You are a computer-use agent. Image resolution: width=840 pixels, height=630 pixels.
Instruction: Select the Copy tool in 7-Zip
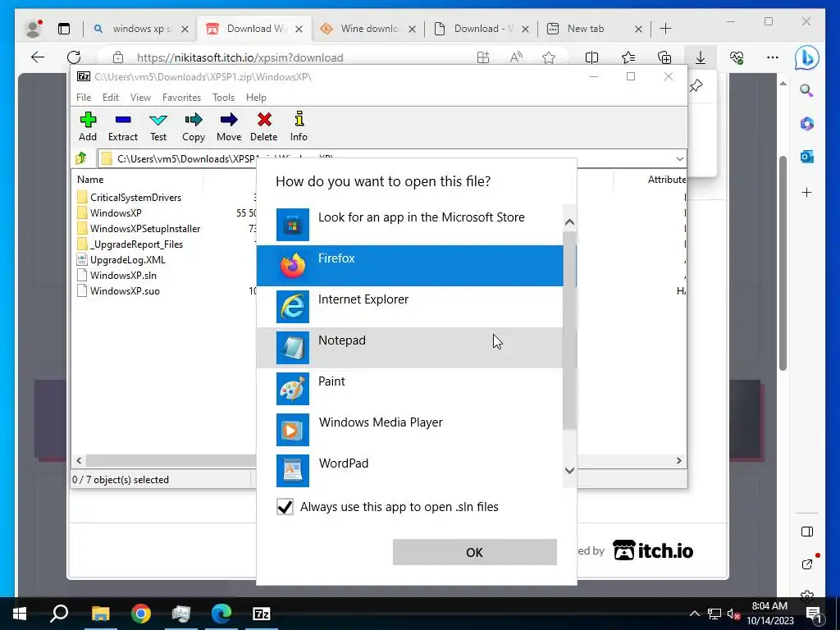pyautogui.click(x=194, y=126)
